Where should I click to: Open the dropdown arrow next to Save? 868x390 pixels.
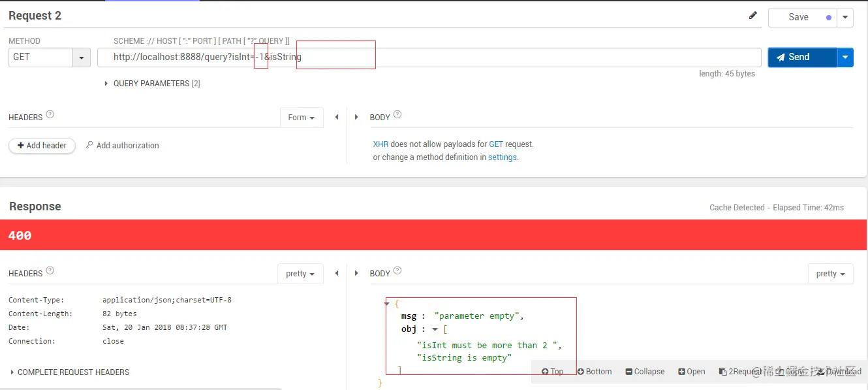click(845, 18)
